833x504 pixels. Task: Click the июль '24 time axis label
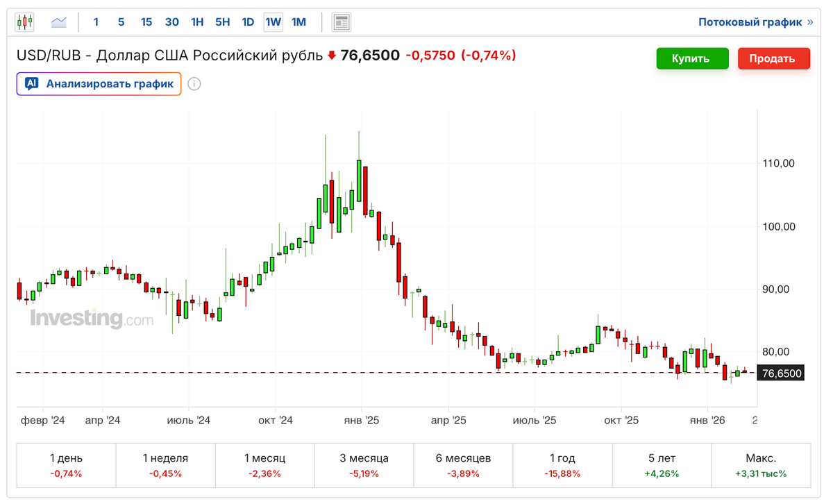click(188, 421)
